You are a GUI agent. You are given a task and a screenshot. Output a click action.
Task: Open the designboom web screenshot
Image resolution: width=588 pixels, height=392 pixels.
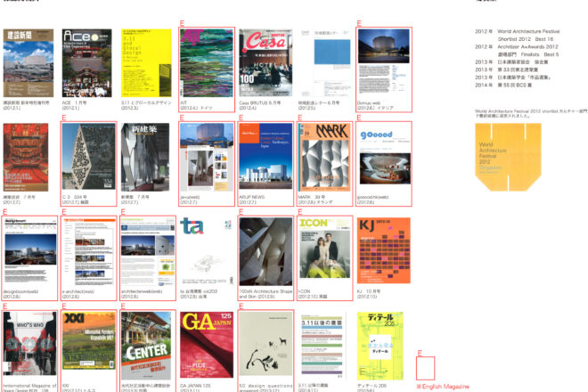point(29,251)
